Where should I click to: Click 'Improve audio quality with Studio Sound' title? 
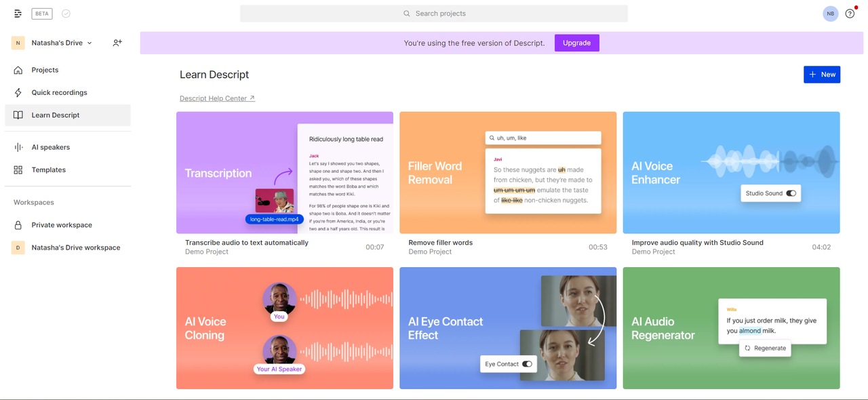698,243
